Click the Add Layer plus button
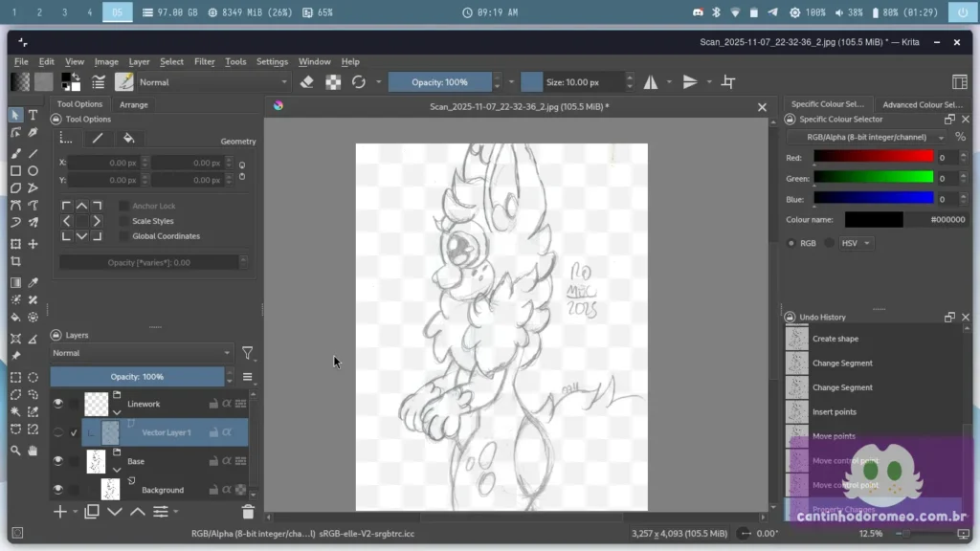 [x=60, y=512]
